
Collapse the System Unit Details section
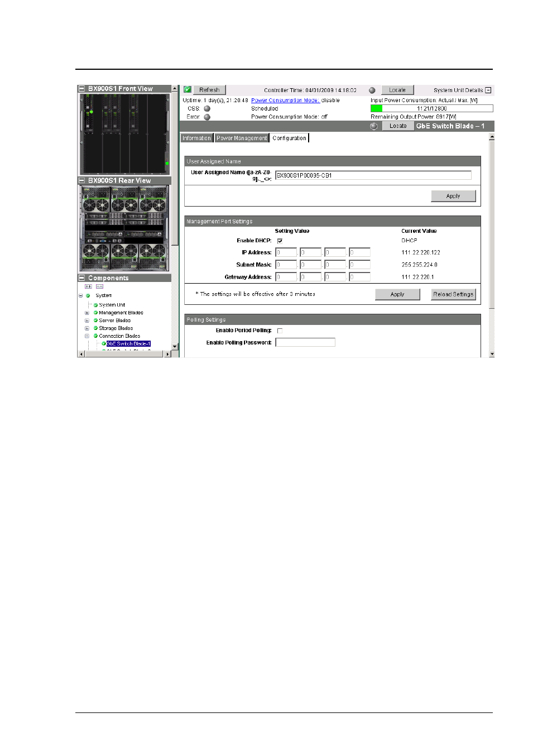point(488,90)
